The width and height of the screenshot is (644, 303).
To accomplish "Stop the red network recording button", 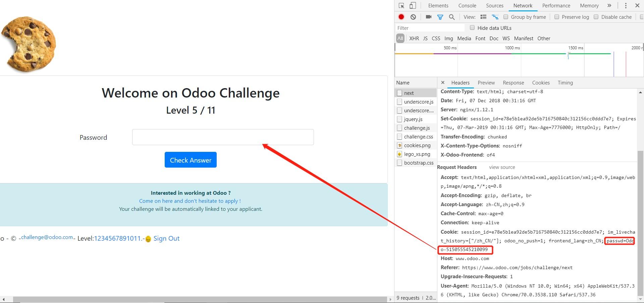I will (401, 17).
